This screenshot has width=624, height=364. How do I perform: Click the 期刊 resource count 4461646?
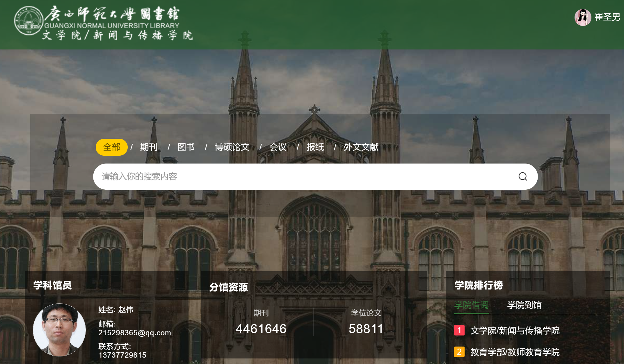click(x=261, y=329)
